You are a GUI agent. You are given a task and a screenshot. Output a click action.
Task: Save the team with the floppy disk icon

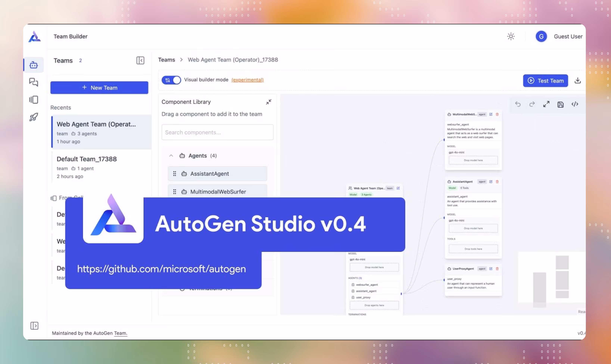tap(560, 104)
